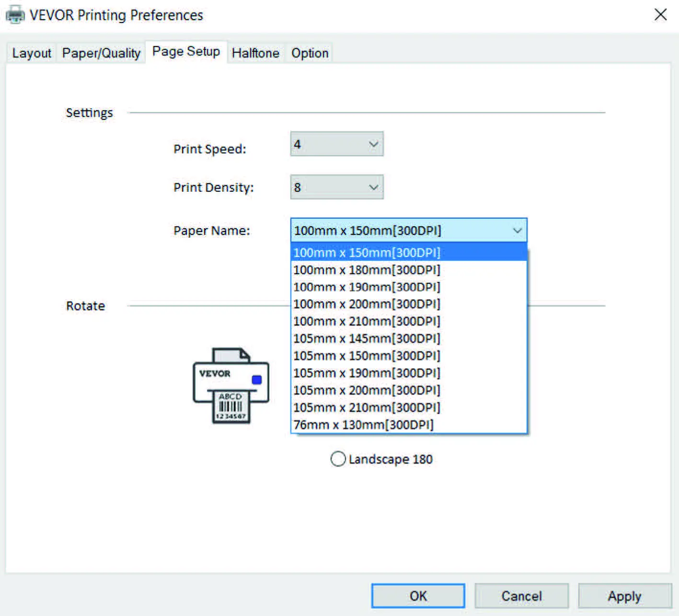This screenshot has height=616, width=679.
Task: Pick 105mm x 150mm[300DPI] paper size
Action: pyautogui.click(x=409, y=356)
